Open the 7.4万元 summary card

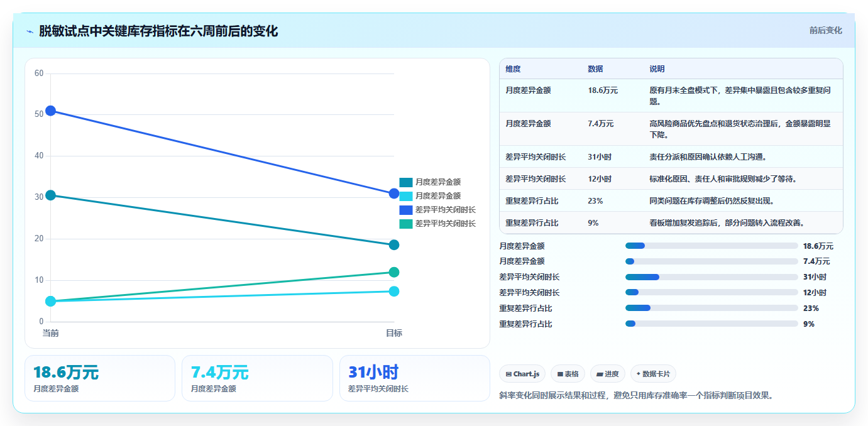tap(257, 378)
